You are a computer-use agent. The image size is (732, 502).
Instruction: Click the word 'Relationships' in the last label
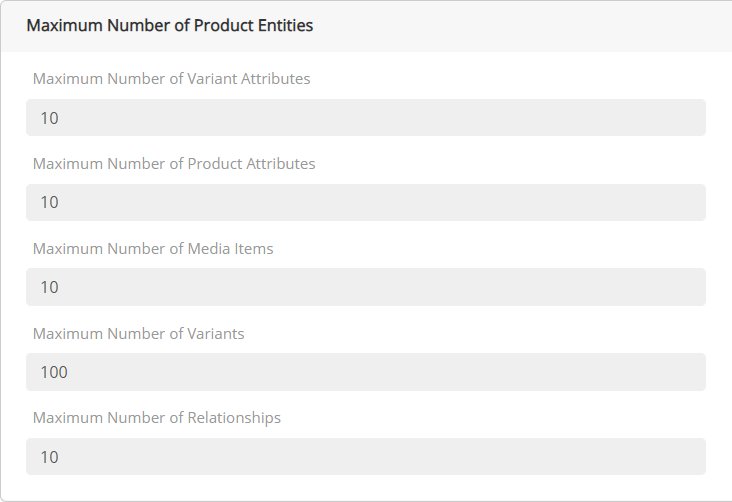tap(234, 418)
